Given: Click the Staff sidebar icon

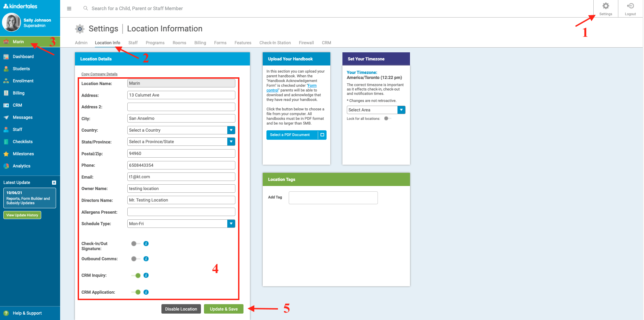Looking at the screenshot, I should pyautogui.click(x=6, y=130).
